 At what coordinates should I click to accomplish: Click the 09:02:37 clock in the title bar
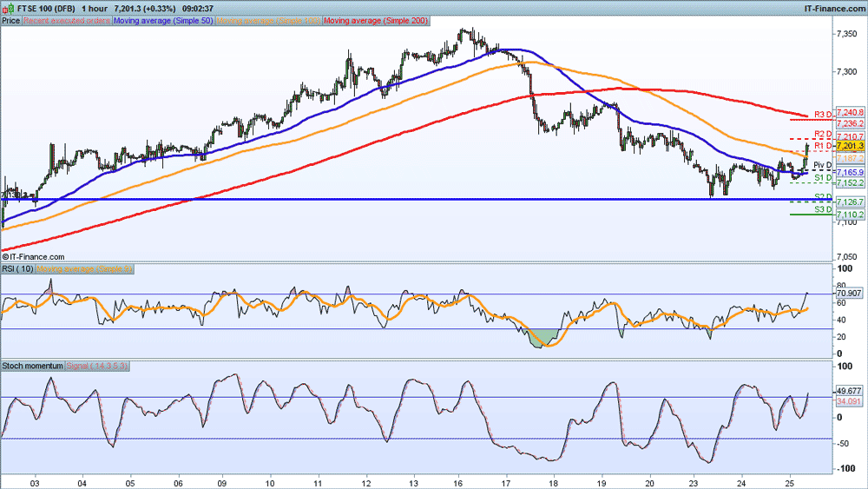pyautogui.click(x=198, y=9)
